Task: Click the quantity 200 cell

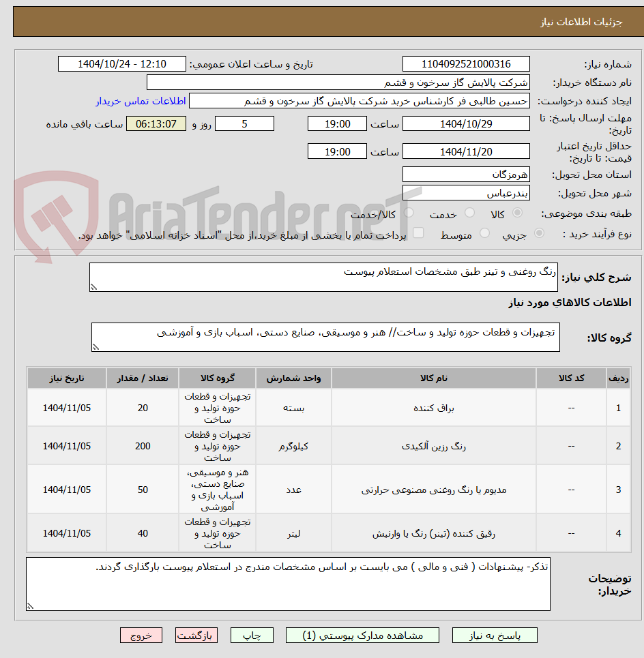Action: pyautogui.click(x=143, y=446)
